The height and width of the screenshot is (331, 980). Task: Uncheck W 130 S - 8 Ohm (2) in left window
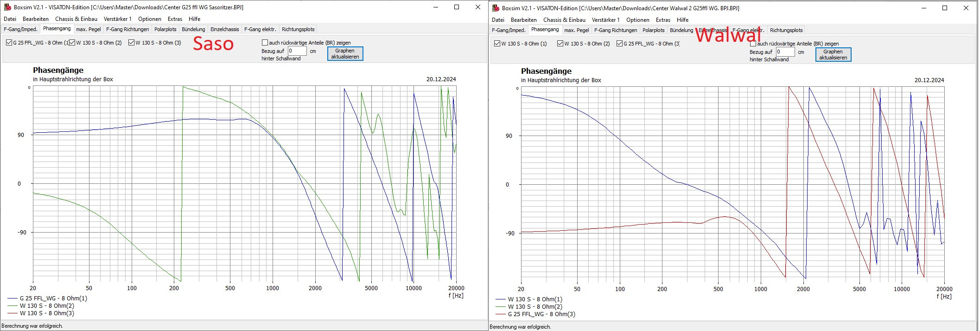(x=72, y=43)
